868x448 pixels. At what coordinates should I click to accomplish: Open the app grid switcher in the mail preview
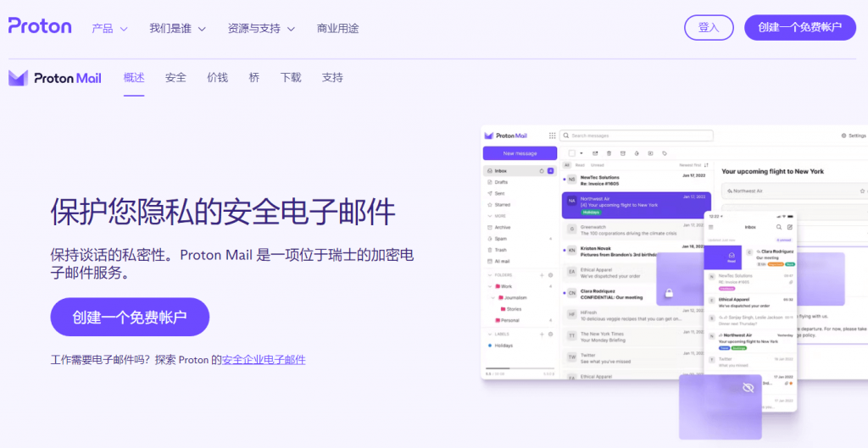click(552, 136)
